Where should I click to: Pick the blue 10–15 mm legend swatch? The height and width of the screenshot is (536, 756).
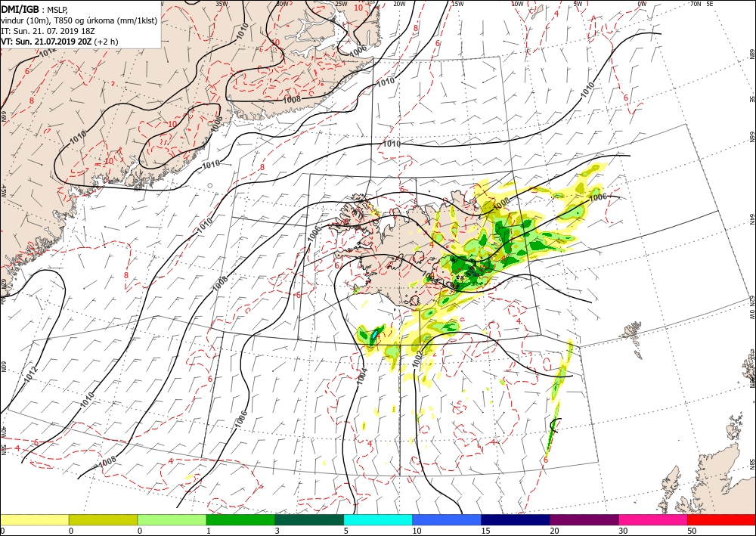coord(447,519)
